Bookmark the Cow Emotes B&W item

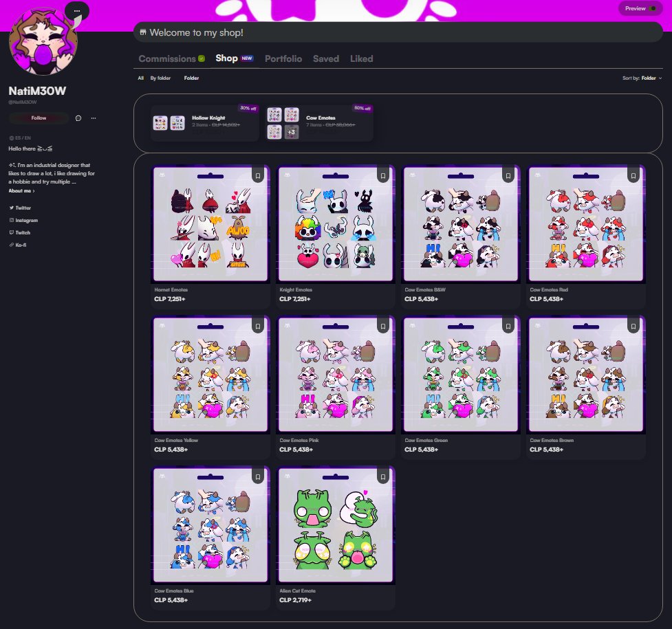tap(508, 176)
